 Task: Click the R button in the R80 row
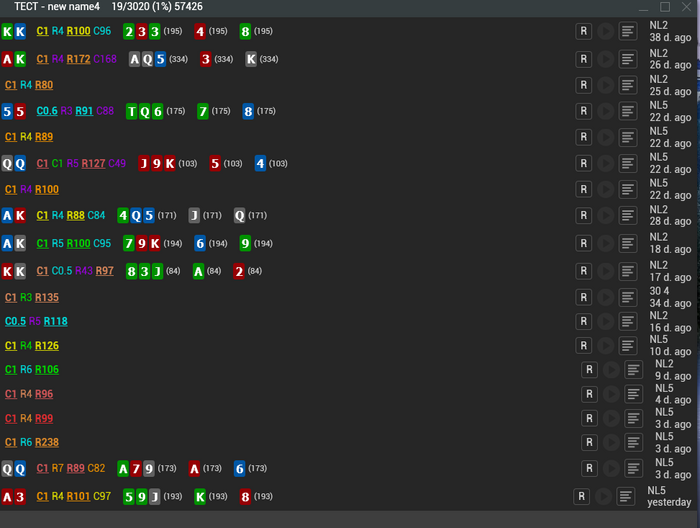click(x=583, y=85)
